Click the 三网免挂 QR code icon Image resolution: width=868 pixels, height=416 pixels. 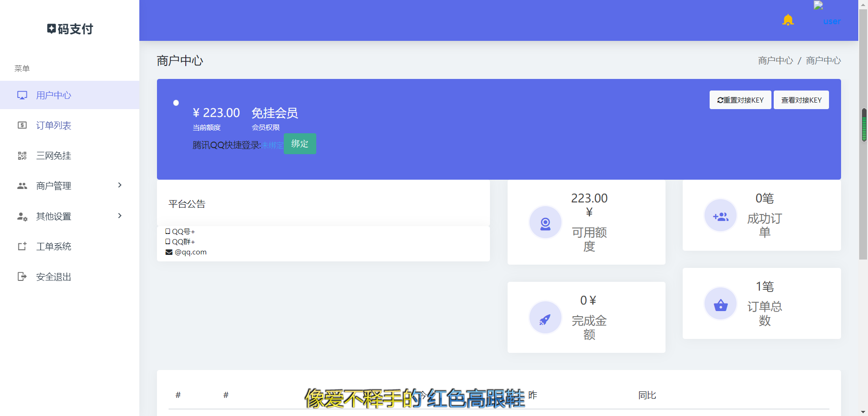tap(22, 156)
